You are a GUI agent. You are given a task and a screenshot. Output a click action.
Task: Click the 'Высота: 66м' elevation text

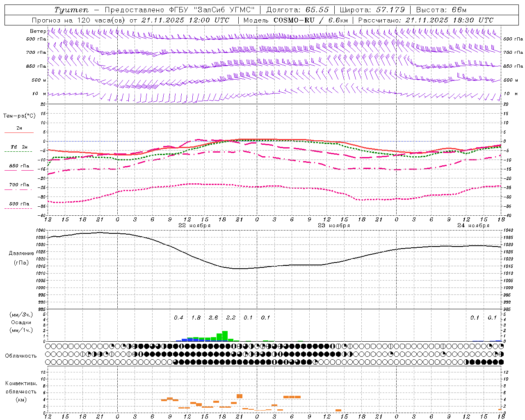[441, 10]
